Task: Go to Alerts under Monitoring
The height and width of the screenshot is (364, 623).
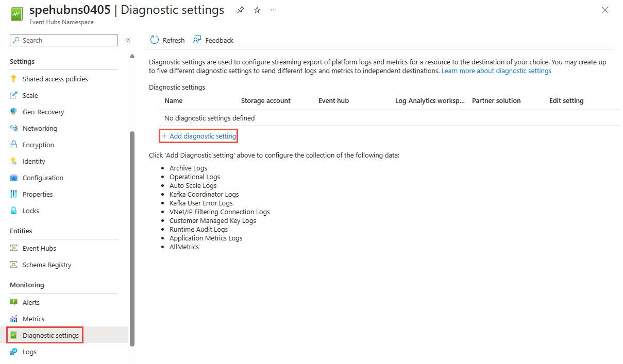Action: 31,302
